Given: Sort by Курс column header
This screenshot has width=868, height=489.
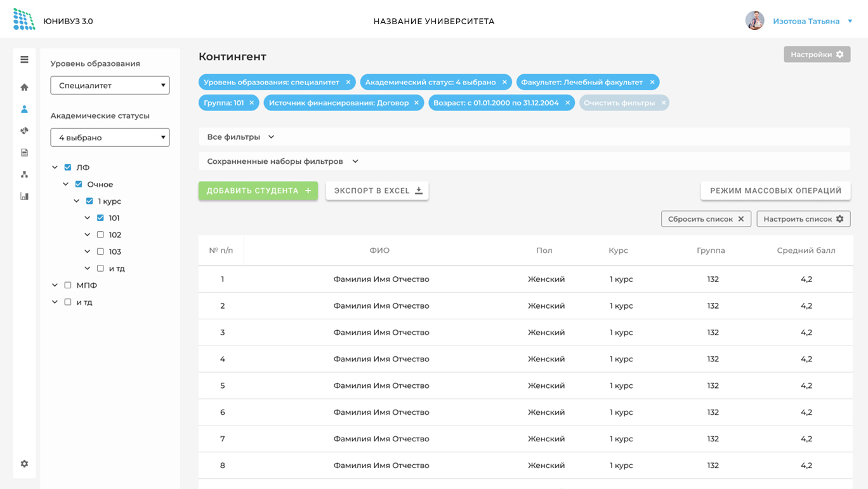Looking at the screenshot, I should tap(618, 250).
